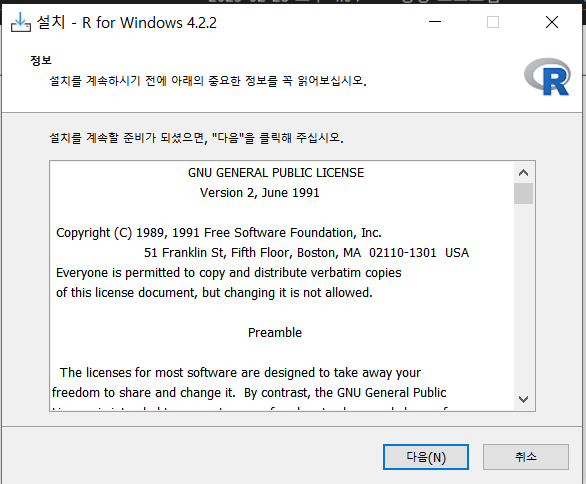This screenshot has height=484, width=586.
Task: Click the '설치를 계속할 준비가 되셨으면' instruction text
Action: [x=196, y=138]
